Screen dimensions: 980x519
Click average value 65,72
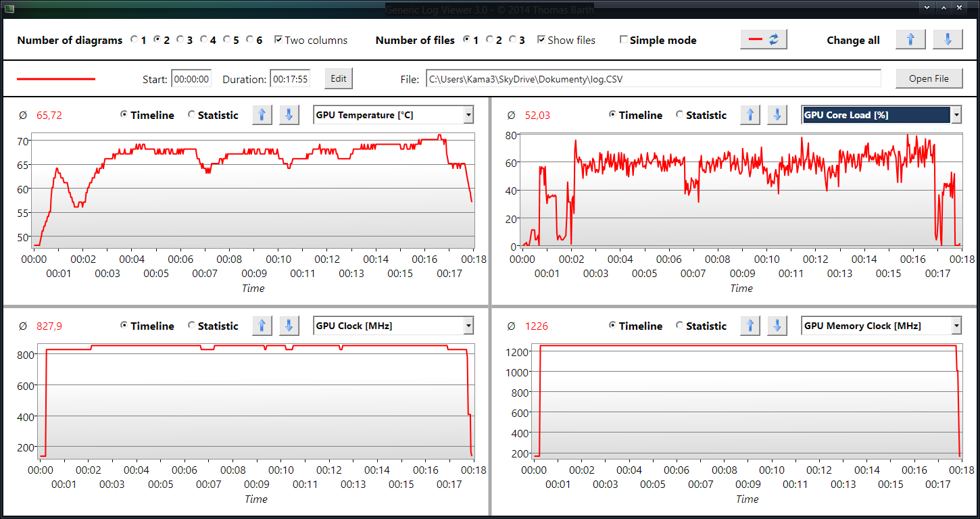click(x=49, y=116)
